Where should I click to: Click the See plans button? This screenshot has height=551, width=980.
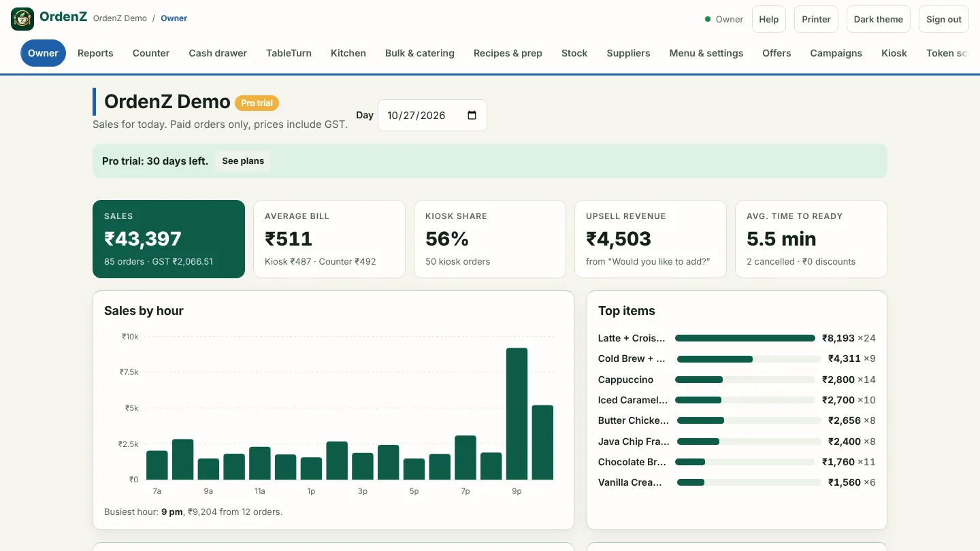point(243,161)
